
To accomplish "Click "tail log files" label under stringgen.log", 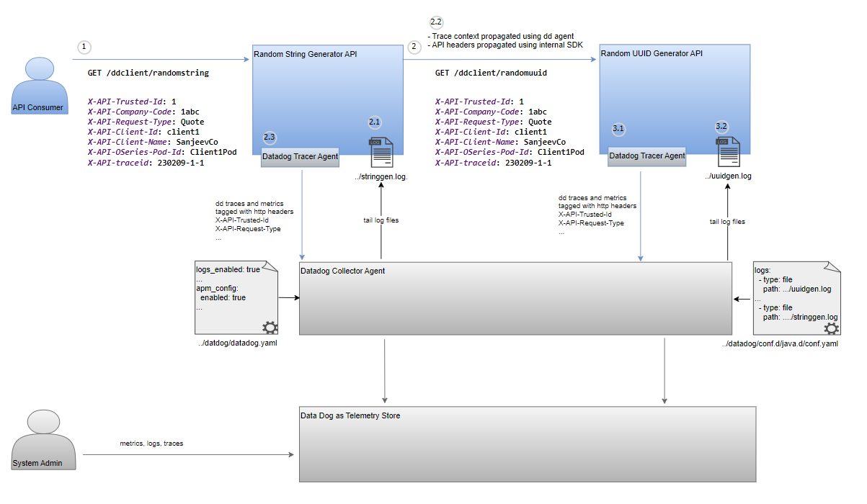I will pos(381,220).
